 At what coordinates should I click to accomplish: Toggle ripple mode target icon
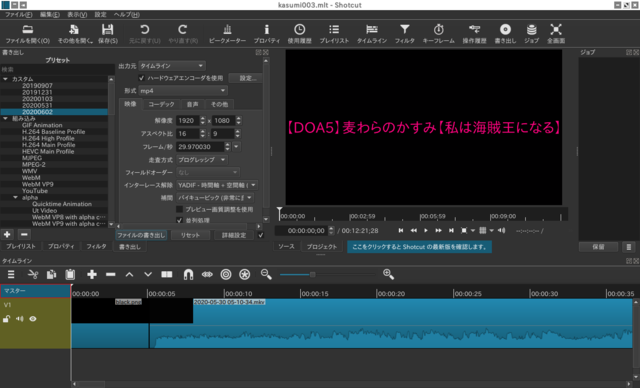(226, 275)
